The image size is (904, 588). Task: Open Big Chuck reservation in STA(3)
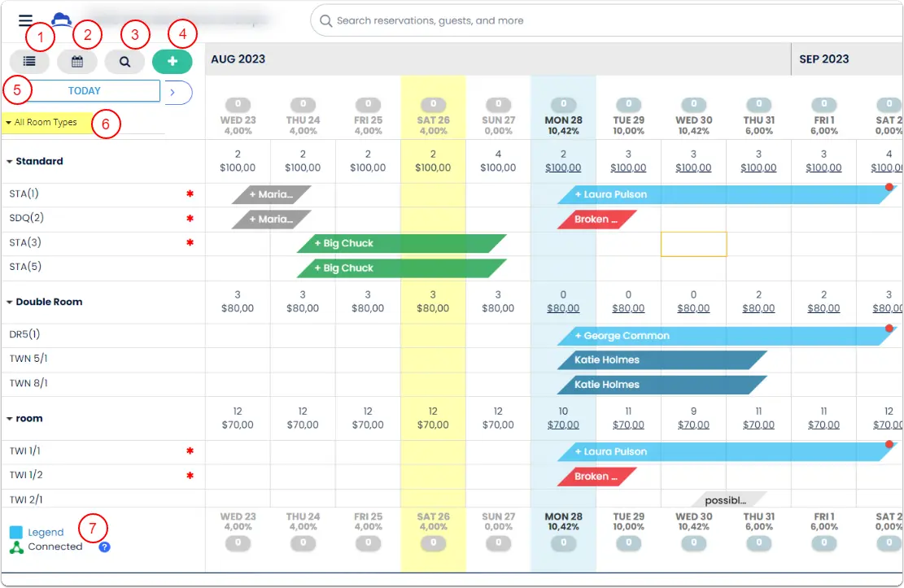[x=401, y=244]
